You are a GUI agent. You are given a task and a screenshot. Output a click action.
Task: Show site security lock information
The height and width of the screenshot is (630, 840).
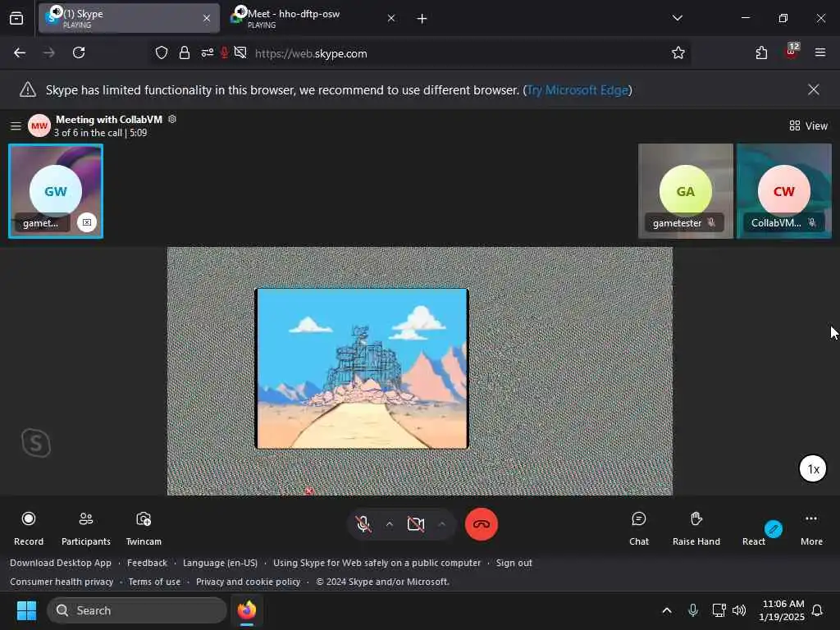[185, 52]
